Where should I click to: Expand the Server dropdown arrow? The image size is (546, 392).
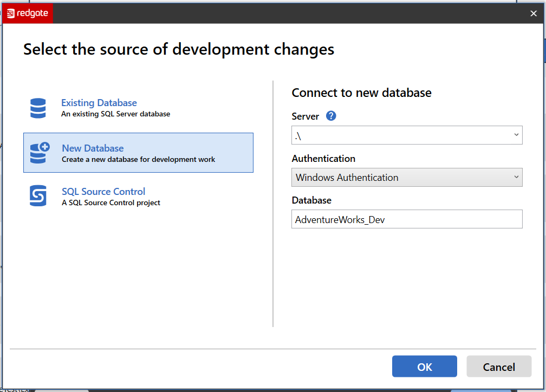(x=516, y=135)
